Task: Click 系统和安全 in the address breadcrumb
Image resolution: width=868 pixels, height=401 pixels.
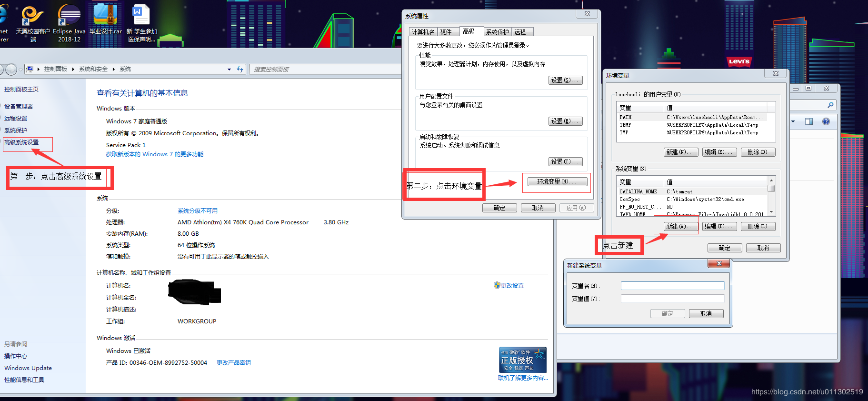Action: pyautogui.click(x=93, y=69)
